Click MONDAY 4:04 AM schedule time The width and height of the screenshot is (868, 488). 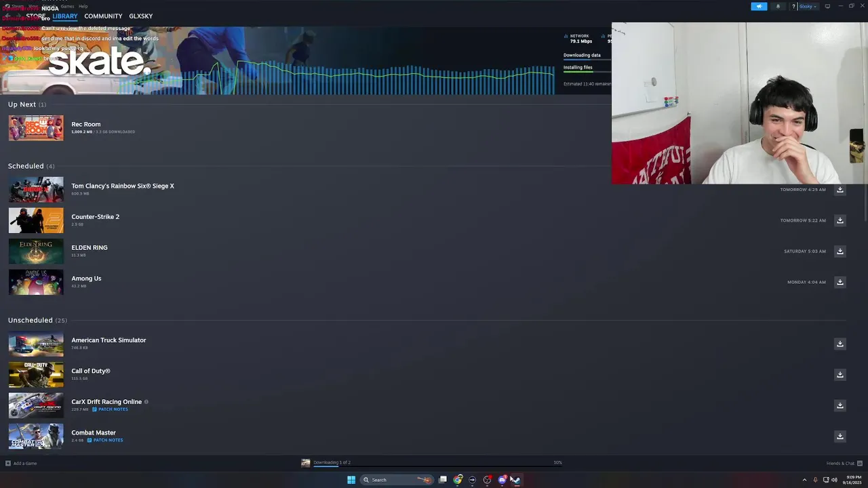tap(806, 282)
